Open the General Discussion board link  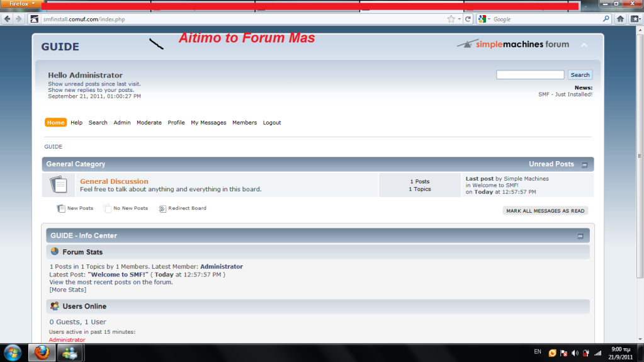pyautogui.click(x=114, y=181)
